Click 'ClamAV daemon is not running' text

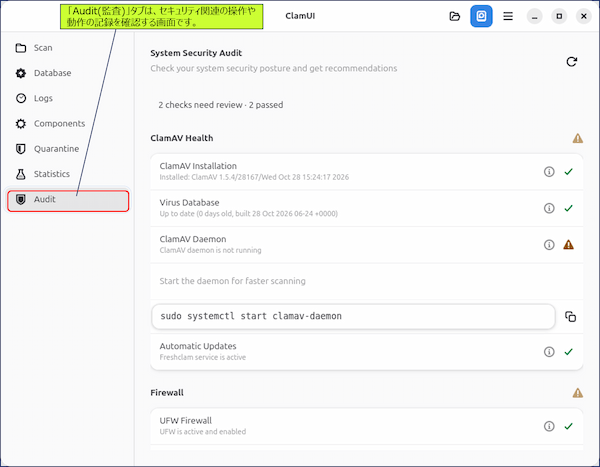210,250
